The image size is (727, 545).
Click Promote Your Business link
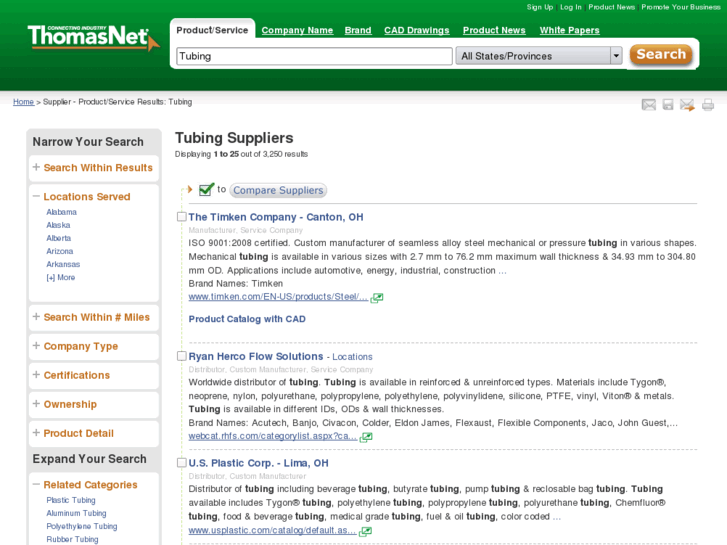coord(681,7)
